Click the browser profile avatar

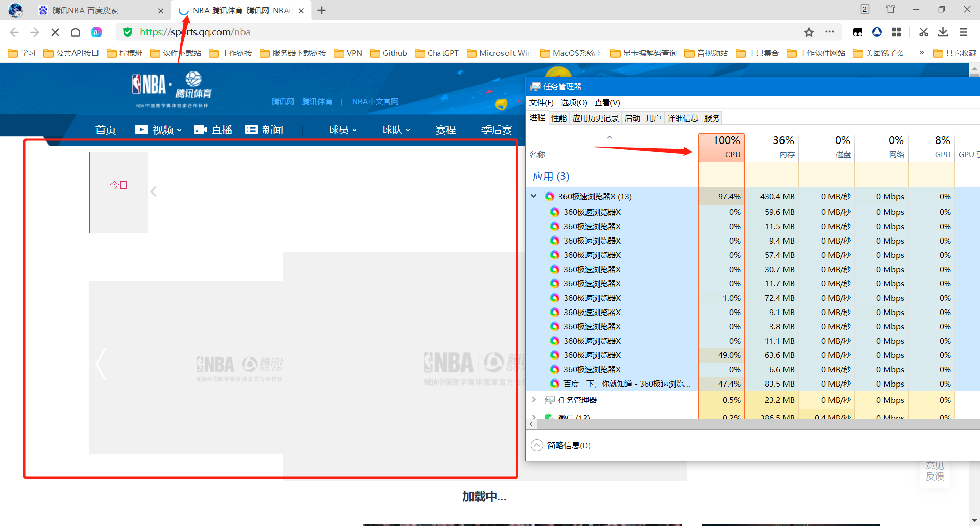[x=16, y=10]
